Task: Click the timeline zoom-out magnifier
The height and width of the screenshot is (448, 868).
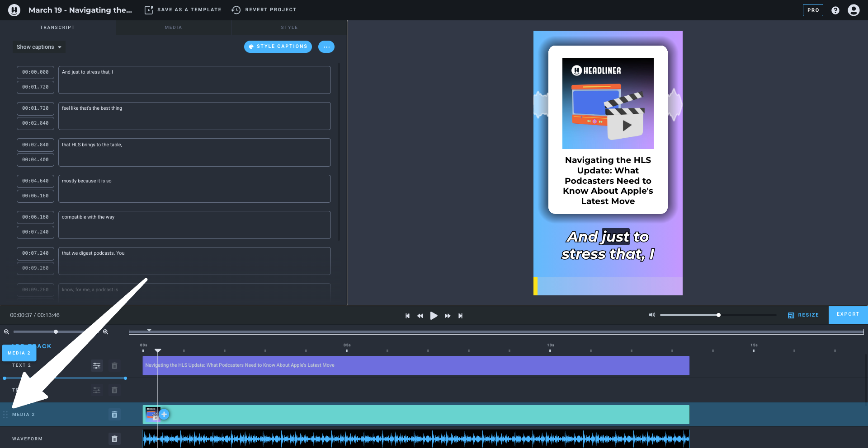Action: coord(7,332)
